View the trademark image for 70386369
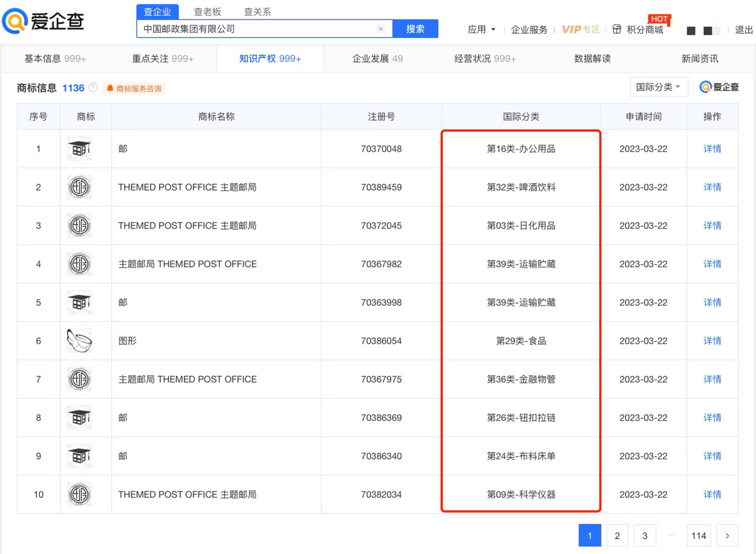This screenshot has height=554, width=756. pyautogui.click(x=79, y=417)
